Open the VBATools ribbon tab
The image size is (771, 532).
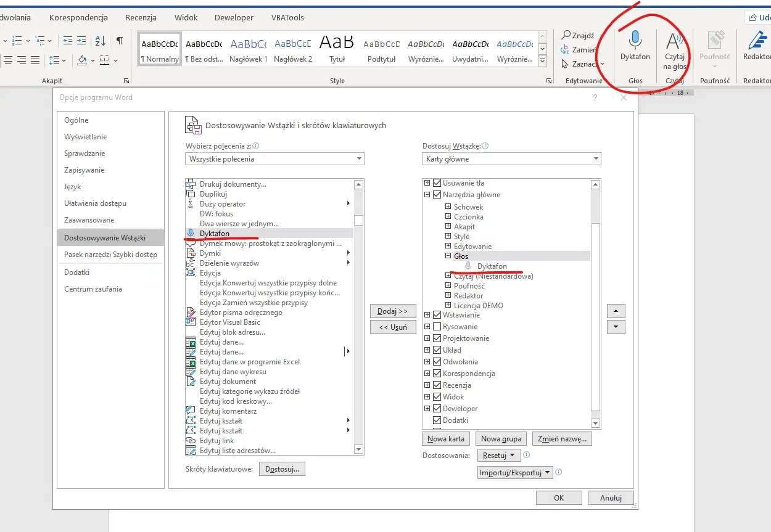[x=287, y=18]
